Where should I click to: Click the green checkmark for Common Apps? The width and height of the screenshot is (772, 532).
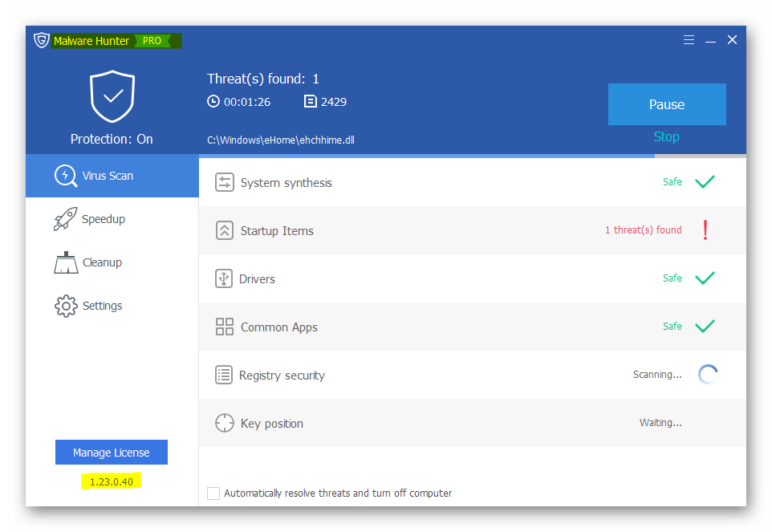click(x=705, y=327)
